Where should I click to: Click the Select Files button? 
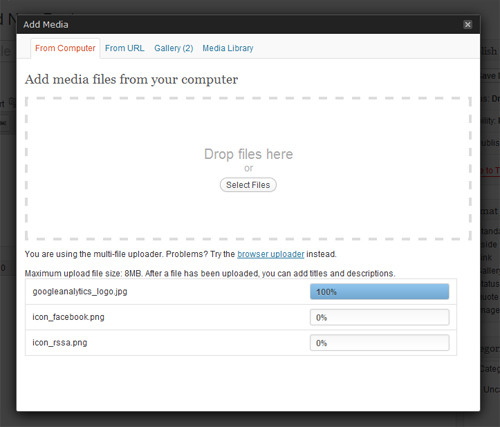248,185
